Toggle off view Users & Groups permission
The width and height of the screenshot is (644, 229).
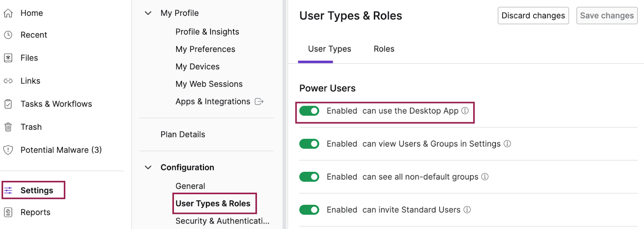tap(309, 144)
